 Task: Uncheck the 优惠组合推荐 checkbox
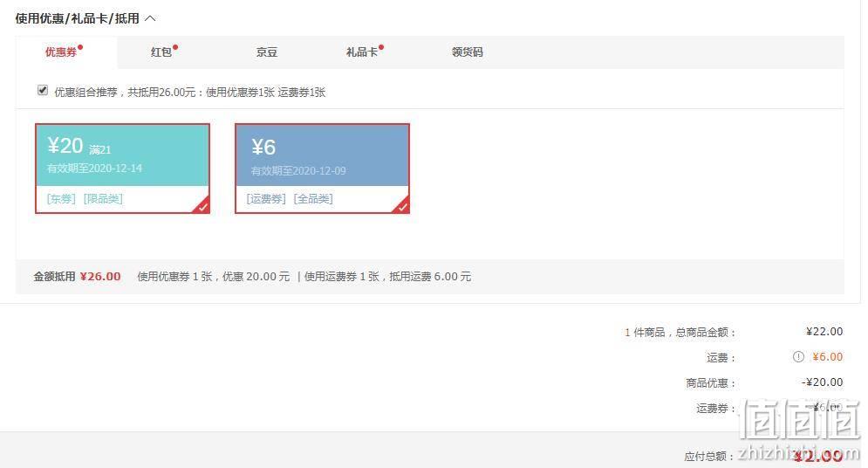click(43, 90)
